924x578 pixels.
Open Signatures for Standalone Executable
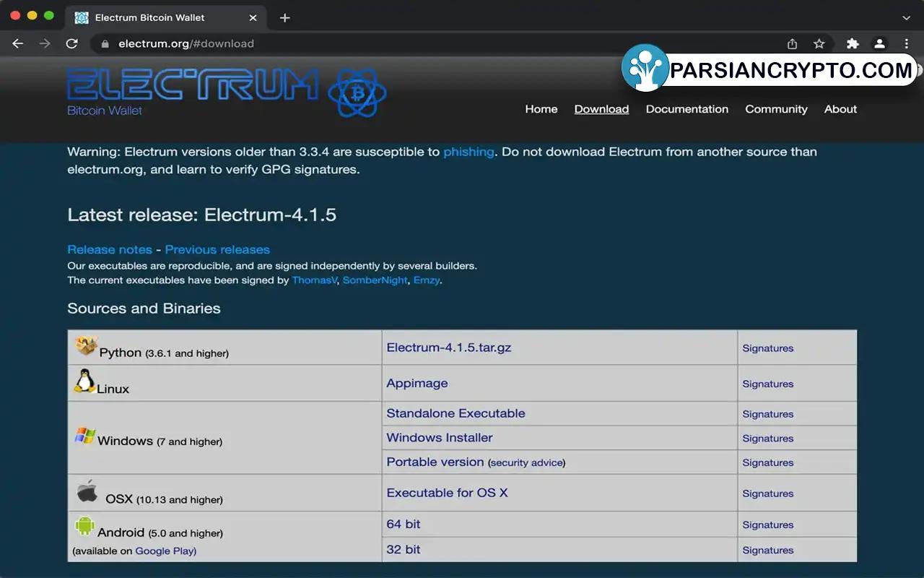[768, 414]
